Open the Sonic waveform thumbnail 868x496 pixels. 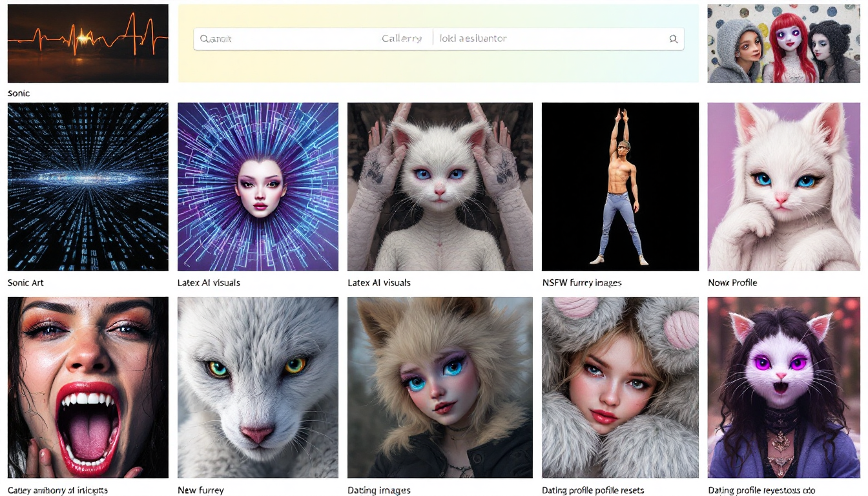pos(87,43)
